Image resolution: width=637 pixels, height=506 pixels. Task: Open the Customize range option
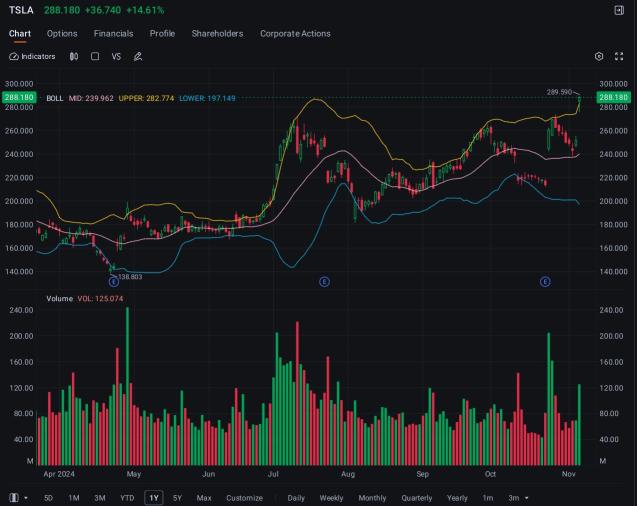245,498
